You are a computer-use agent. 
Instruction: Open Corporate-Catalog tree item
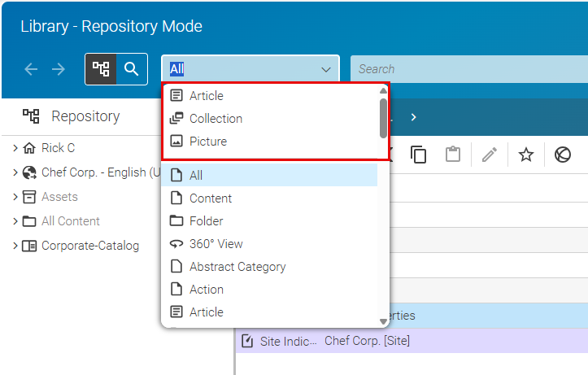coord(90,246)
